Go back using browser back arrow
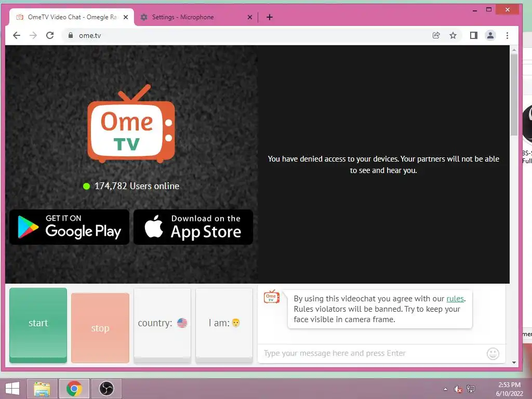Screen dimensions: 532x399 [x=16, y=35]
